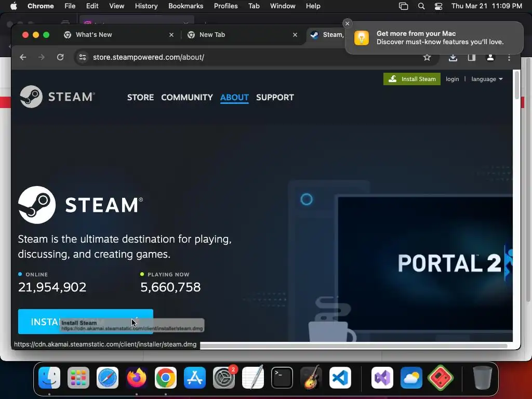The height and width of the screenshot is (399, 532).
Task: Click the screen mirroring menu bar icon
Action: (403, 6)
